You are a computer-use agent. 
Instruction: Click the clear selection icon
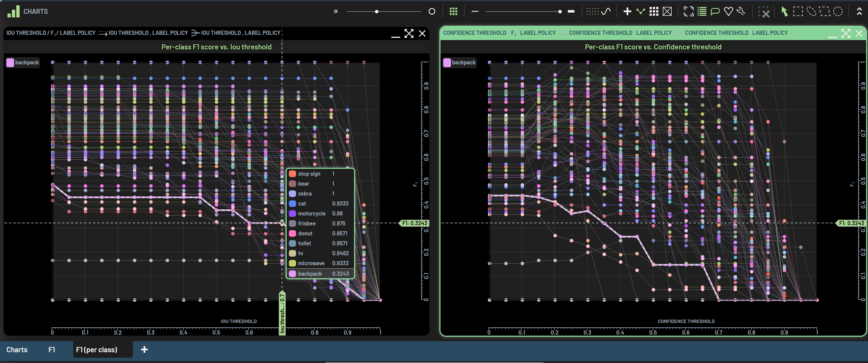(764, 12)
